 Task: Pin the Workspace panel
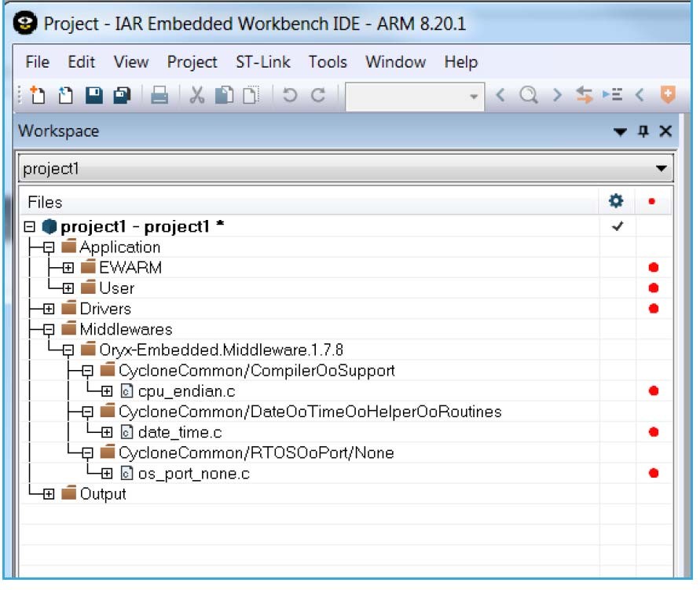click(x=643, y=131)
